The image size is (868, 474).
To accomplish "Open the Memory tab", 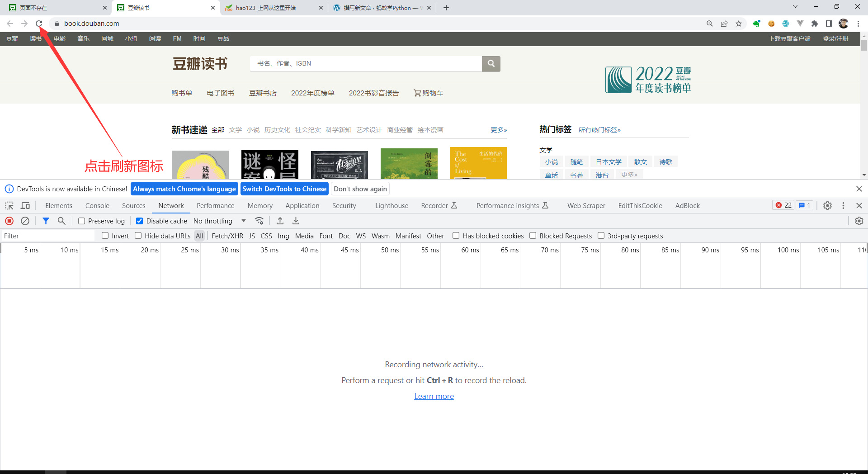I will [260, 206].
